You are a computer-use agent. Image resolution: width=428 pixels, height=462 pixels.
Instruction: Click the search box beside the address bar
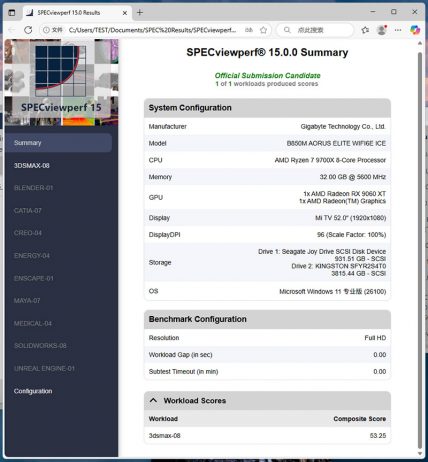tap(315, 30)
